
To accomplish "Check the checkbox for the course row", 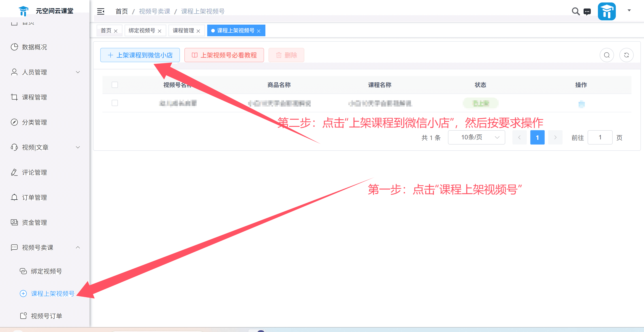I will pos(115,103).
